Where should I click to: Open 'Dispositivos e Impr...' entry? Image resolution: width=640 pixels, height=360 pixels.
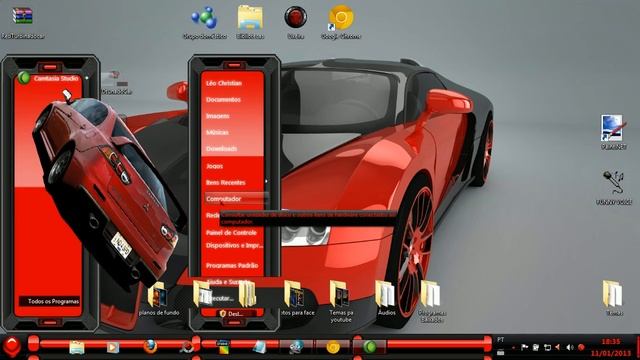234,246
